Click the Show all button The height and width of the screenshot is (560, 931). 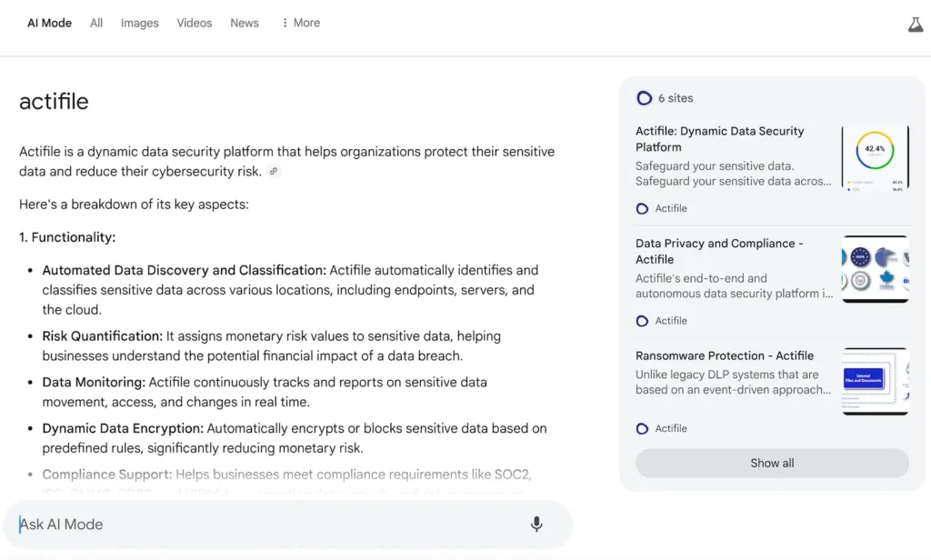click(772, 463)
